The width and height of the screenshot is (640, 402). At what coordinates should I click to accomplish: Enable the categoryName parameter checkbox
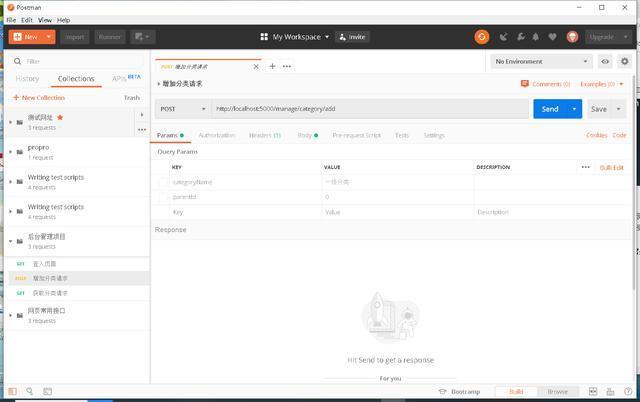[x=164, y=182]
